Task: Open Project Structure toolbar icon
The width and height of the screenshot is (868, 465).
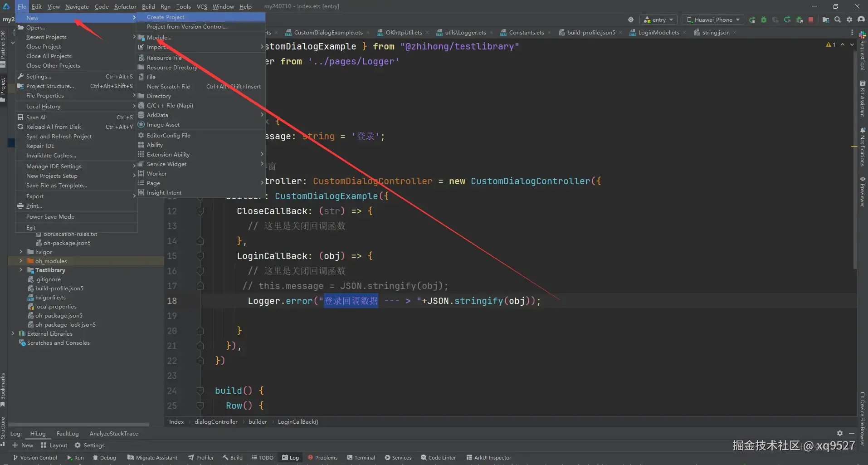Action: tap(826, 20)
